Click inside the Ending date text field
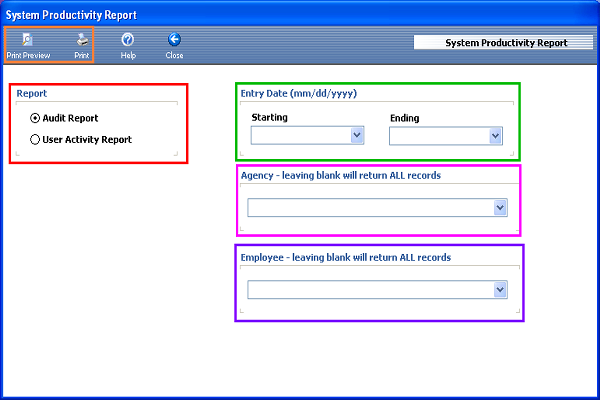The height and width of the screenshot is (400, 600). (x=436, y=135)
